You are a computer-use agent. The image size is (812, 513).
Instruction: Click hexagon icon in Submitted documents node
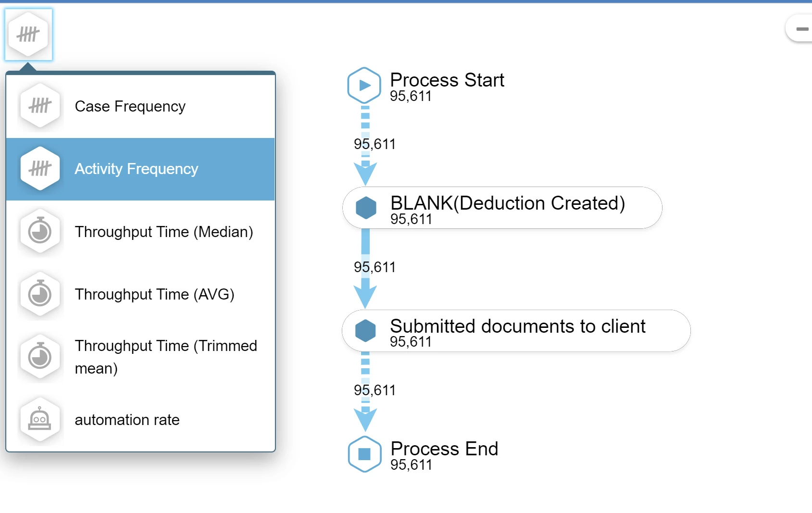(365, 331)
